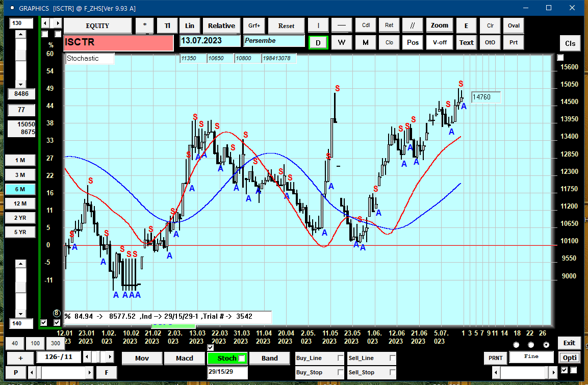Enable the Sell_Stop checkbox
588x385 pixels.
click(x=392, y=372)
